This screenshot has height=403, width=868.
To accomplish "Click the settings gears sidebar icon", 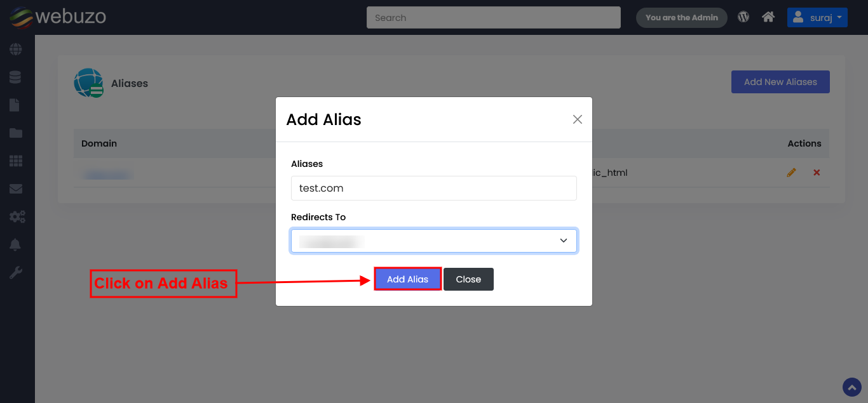I will pyautogui.click(x=17, y=217).
